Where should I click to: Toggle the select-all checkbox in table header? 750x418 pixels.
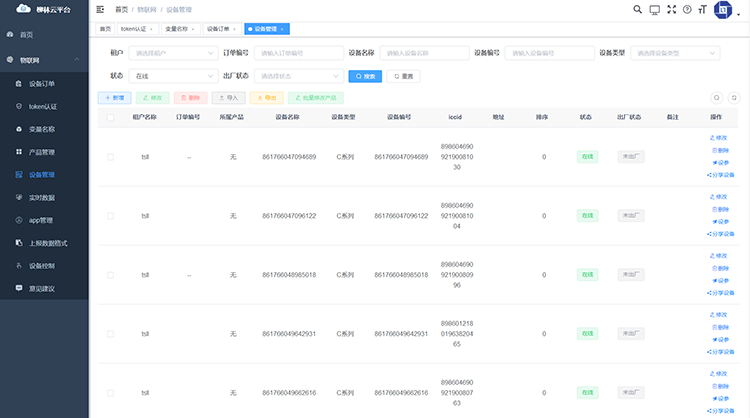tap(111, 117)
